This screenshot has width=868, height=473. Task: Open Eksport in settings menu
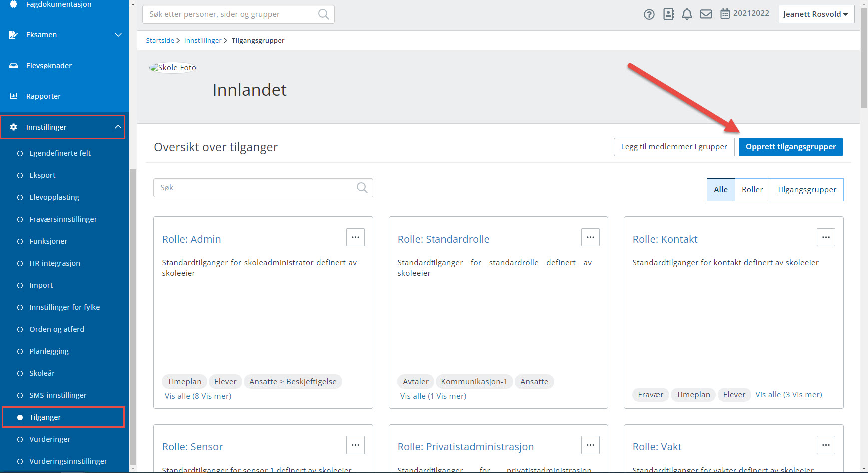tap(43, 175)
